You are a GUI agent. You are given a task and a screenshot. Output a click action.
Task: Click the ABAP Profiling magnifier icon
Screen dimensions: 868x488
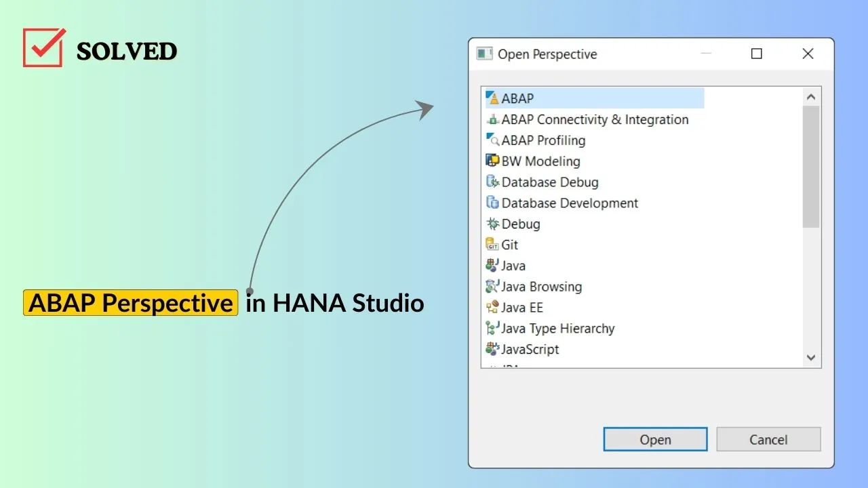coord(493,140)
